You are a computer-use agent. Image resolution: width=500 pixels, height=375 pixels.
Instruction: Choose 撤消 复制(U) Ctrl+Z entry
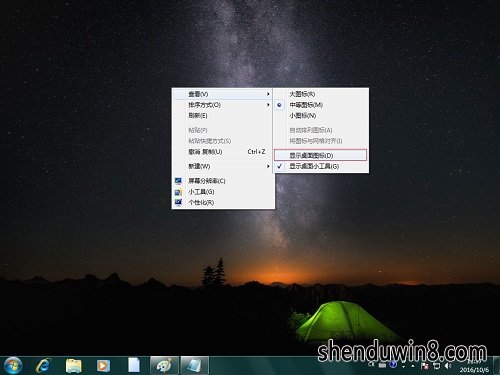tap(223, 152)
